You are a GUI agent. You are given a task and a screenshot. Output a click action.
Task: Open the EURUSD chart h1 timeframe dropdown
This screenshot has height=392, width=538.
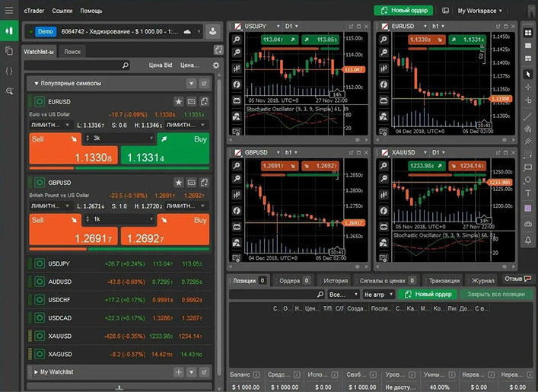click(438, 26)
